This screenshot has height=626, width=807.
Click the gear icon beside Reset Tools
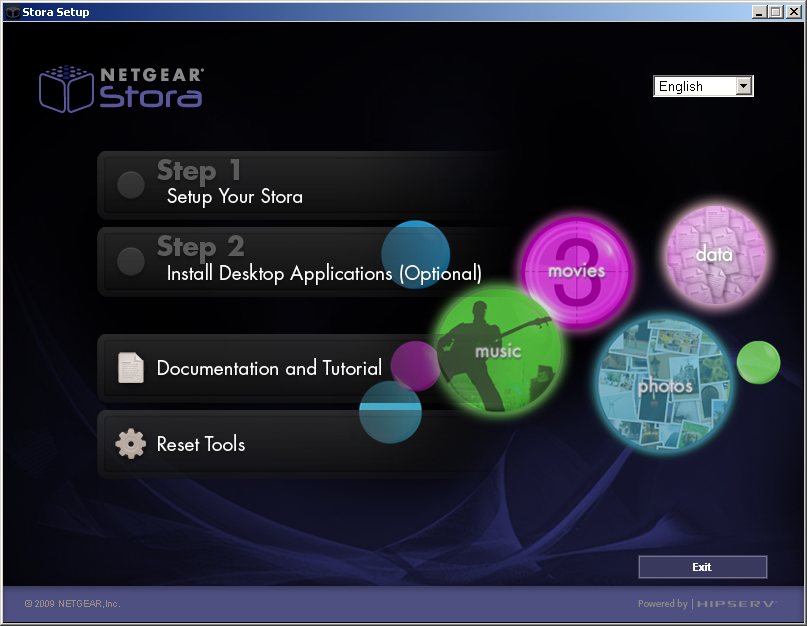coord(131,444)
